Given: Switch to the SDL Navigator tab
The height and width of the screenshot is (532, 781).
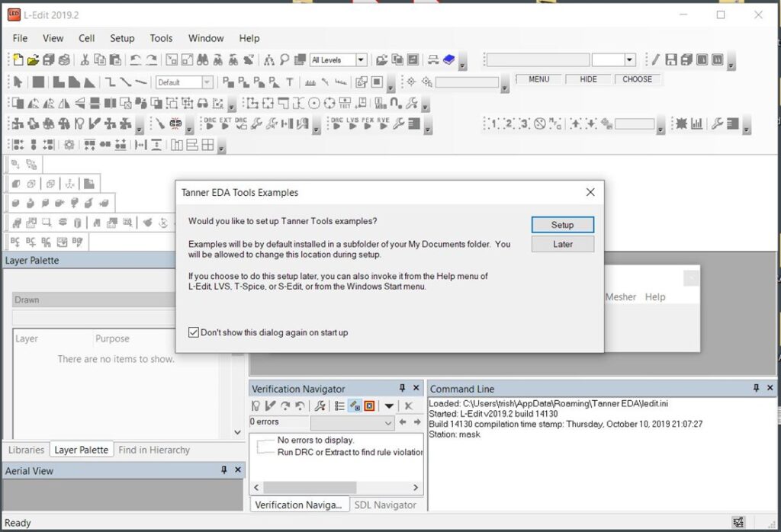Looking at the screenshot, I should (x=385, y=505).
